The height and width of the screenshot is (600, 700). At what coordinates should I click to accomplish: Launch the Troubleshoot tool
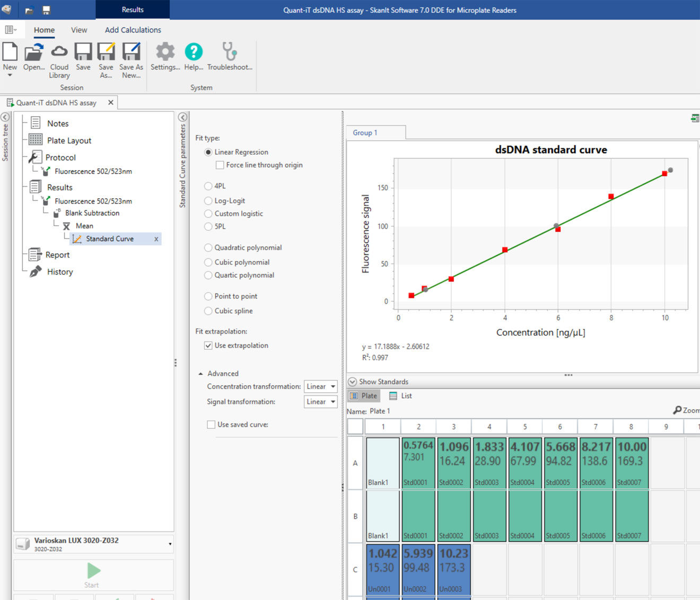(229, 53)
